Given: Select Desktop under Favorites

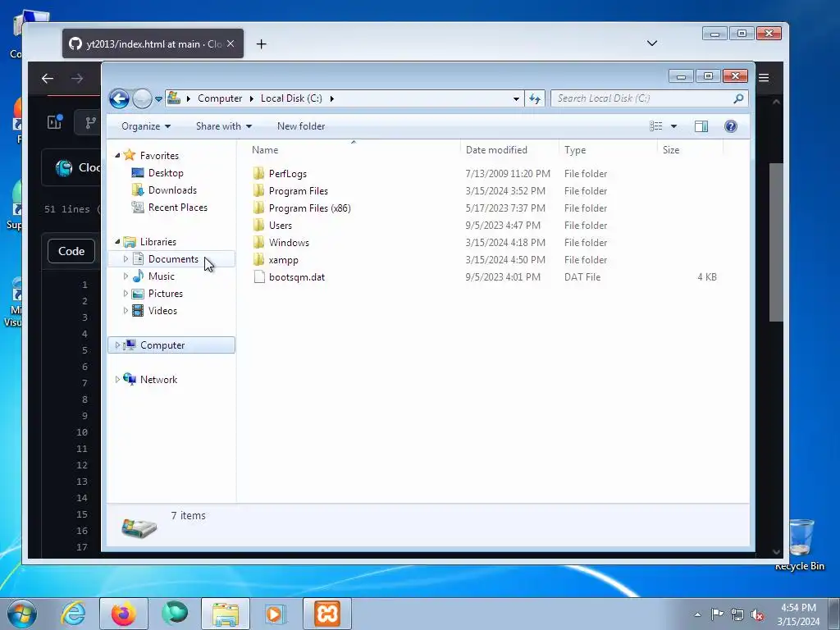Looking at the screenshot, I should pyautogui.click(x=166, y=173).
